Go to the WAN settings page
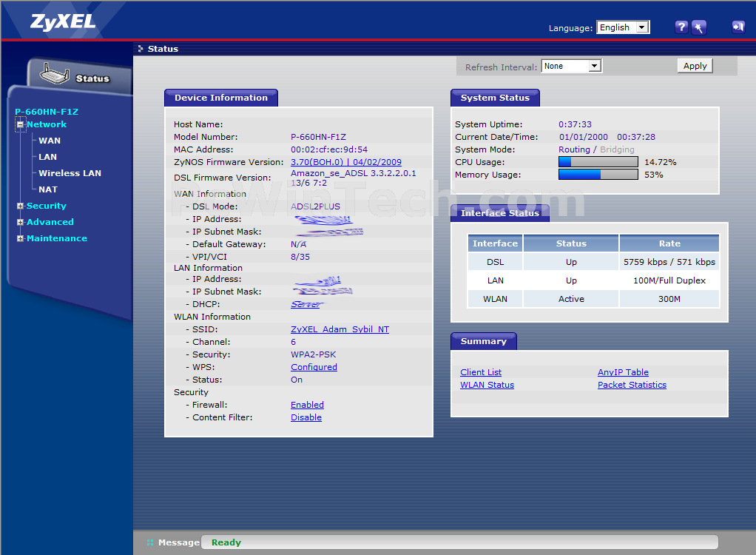This screenshot has width=756, height=555. coord(50,141)
